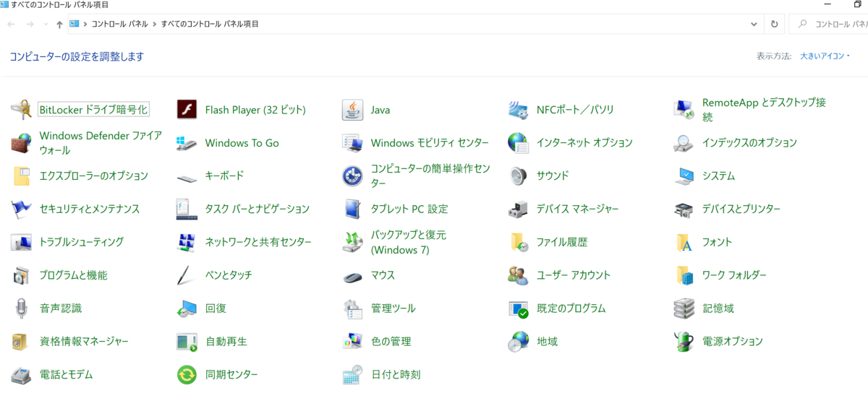Image resolution: width=868 pixels, height=393 pixels.
Task: Open the サウンド speaker icon
Action: coord(518,176)
